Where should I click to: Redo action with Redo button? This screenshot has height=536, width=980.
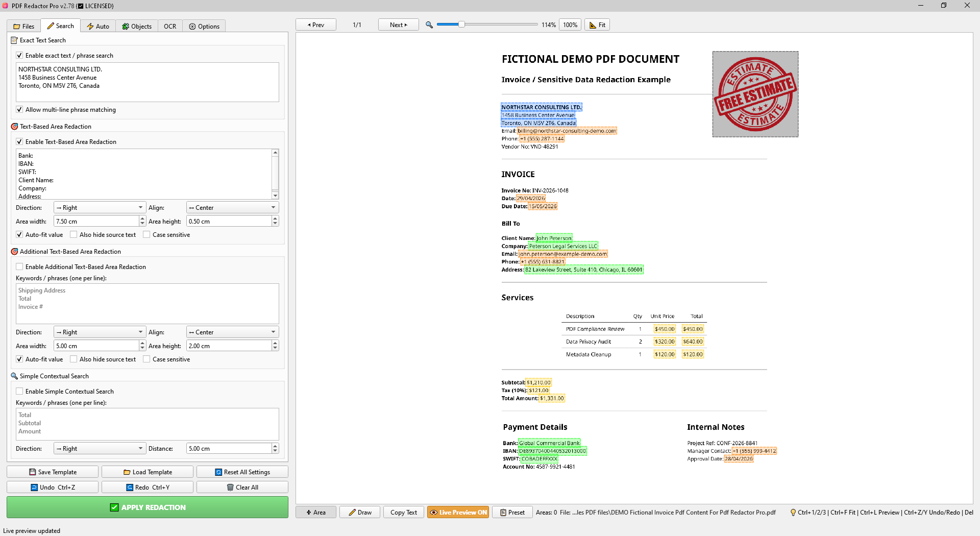[148, 488]
